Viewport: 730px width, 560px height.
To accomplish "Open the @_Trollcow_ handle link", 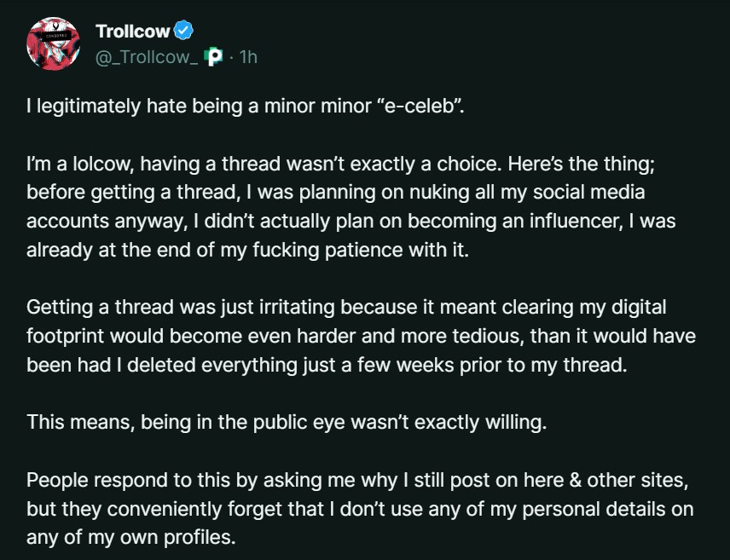I will [x=147, y=57].
